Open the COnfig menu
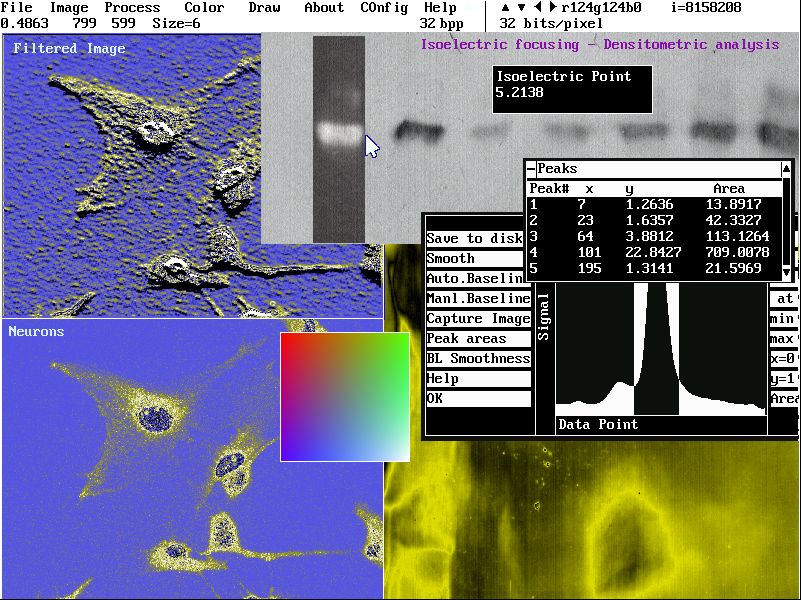Viewport: 801px width, 600px height. coord(384,8)
